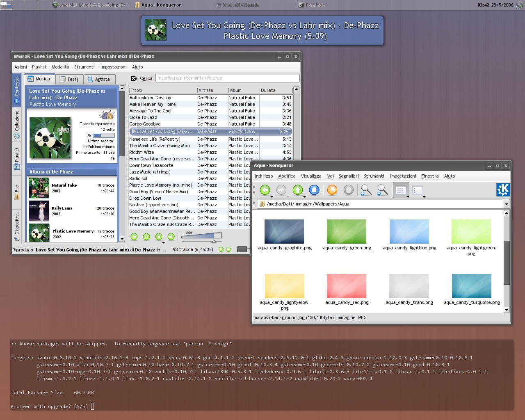Image resolution: width=525 pixels, height=420 pixels.
Task: Click the search clear icon beside Cerca
Action: click(x=134, y=78)
